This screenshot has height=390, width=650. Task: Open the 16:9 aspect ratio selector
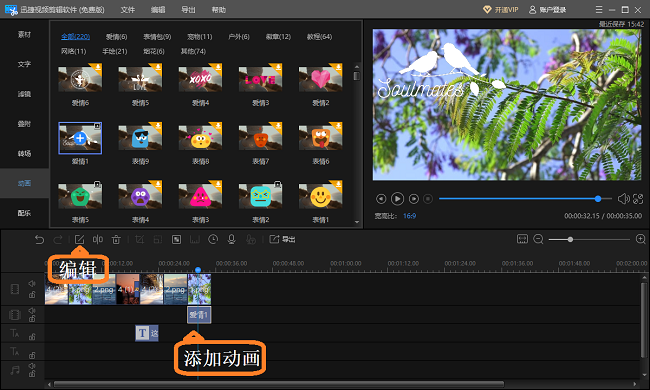[409, 216]
